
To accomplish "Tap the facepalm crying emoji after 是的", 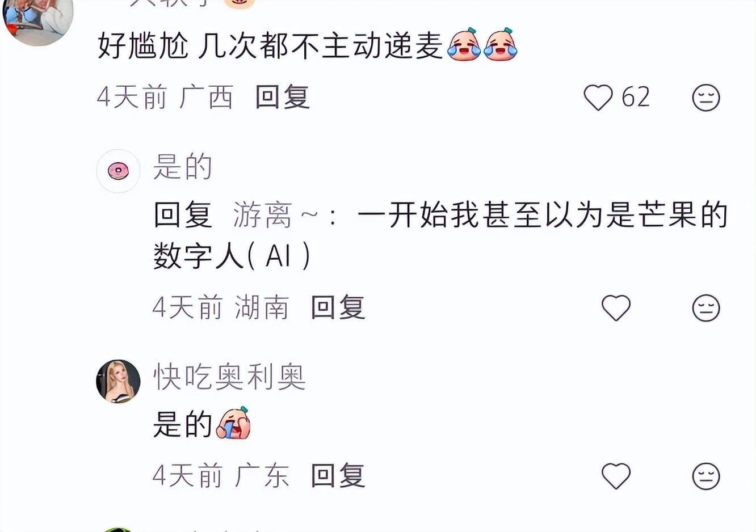I will [x=233, y=423].
